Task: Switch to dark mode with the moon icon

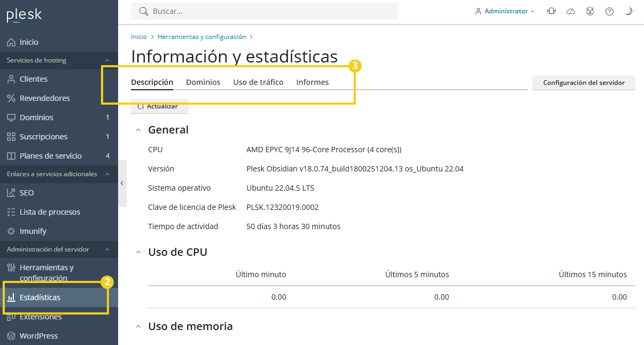Action: (628, 11)
